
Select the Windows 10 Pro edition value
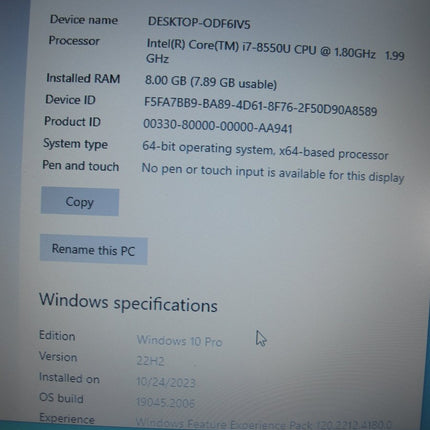click(179, 341)
